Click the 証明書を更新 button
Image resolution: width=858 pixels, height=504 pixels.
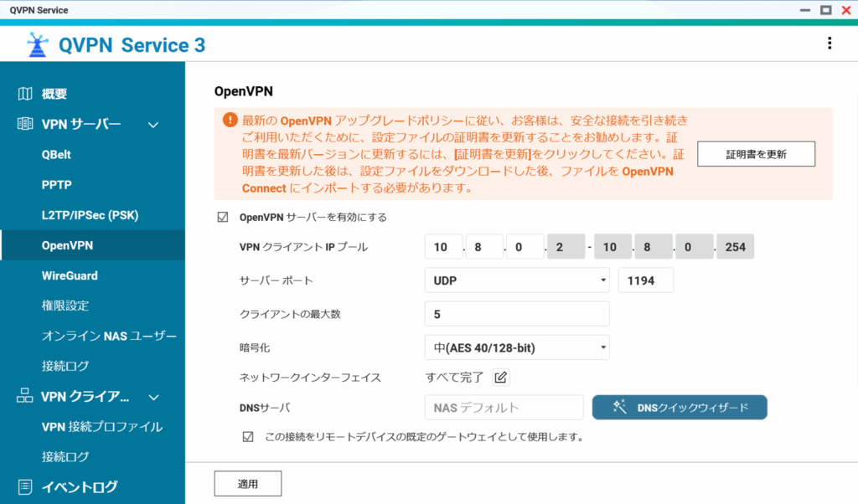tap(756, 154)
